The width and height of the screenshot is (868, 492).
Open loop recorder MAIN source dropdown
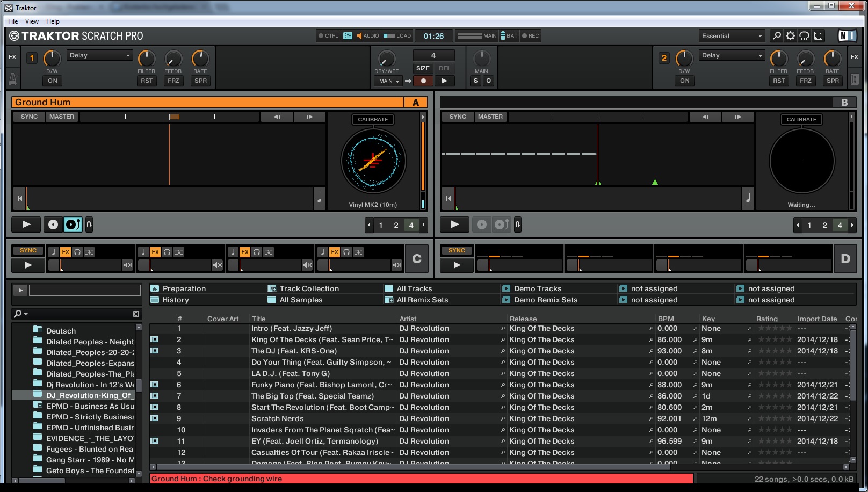click(x=388, y=81)
